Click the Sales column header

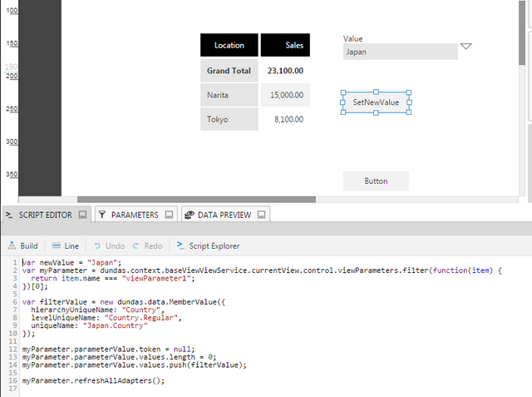click(x=285, y=45)
